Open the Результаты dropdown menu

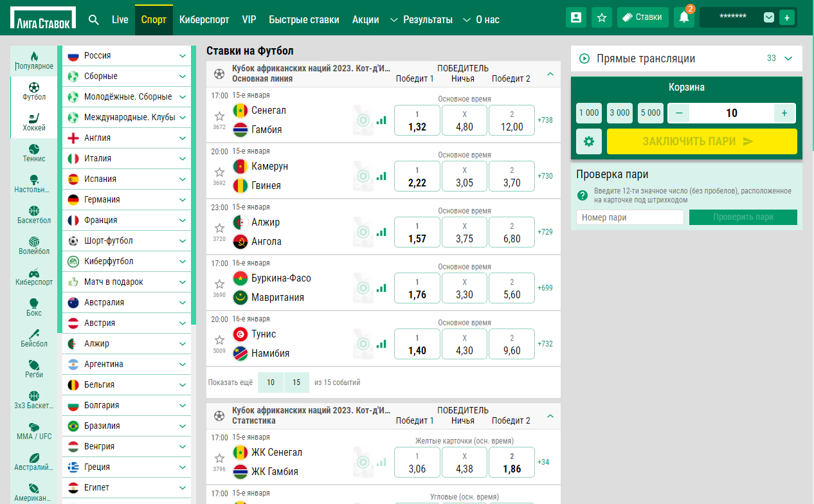pos(421,19)
